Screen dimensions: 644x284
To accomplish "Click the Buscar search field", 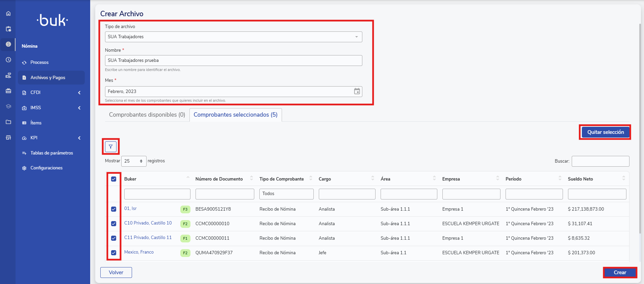I will 600,161.
